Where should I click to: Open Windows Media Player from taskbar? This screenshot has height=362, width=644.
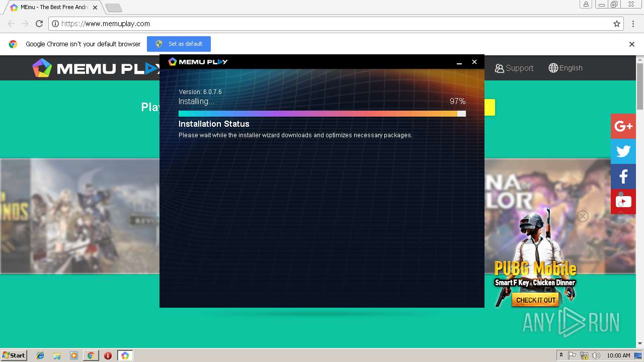coord(74,355)
